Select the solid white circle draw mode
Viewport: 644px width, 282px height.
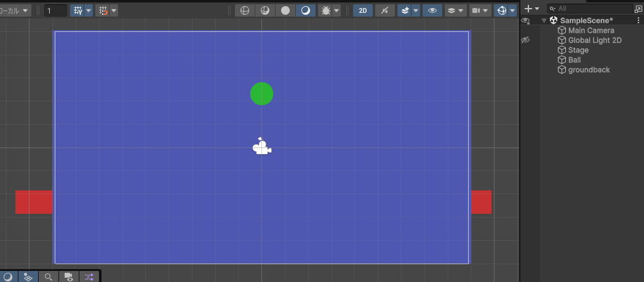[285, 10]
